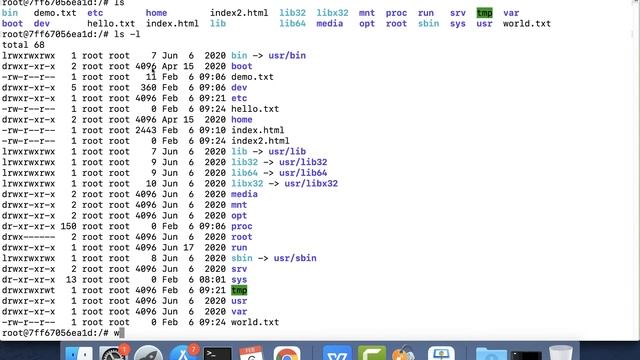
Task: Click 'sbin' in top ls output
Action: point(429,24)
